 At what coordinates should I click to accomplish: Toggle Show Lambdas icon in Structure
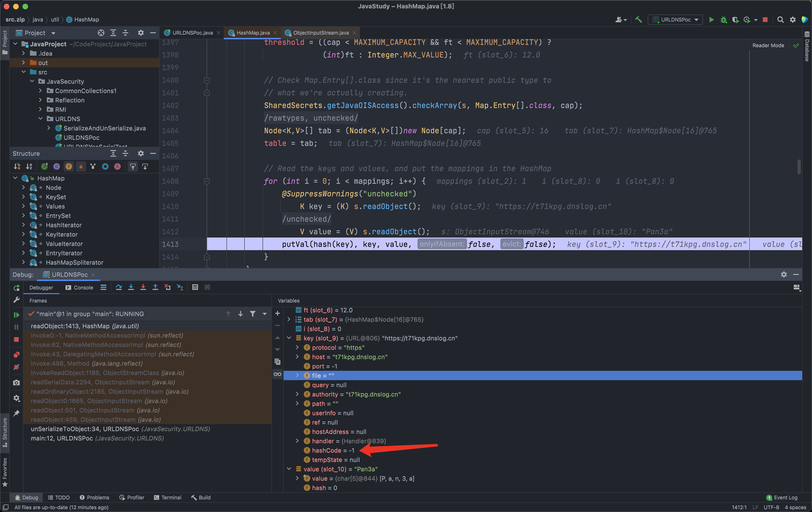[x=117, y=166]
